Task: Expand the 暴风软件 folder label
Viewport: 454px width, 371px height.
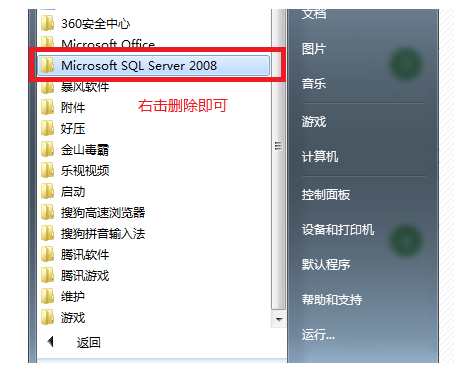Action: (85, 87)
